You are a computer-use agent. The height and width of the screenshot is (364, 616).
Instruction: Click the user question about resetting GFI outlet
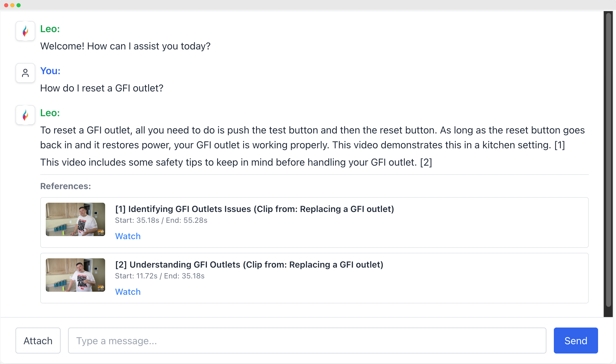click(102, 88)
